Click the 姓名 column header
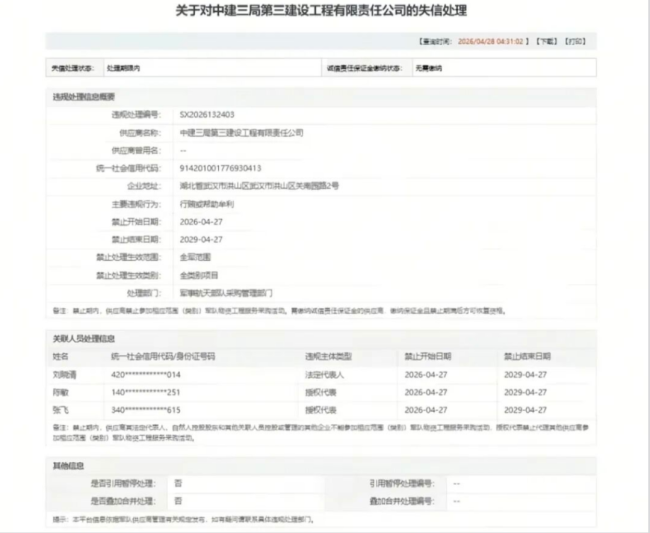The width and height of the screenshot is (650, 533). coord(61,356)
